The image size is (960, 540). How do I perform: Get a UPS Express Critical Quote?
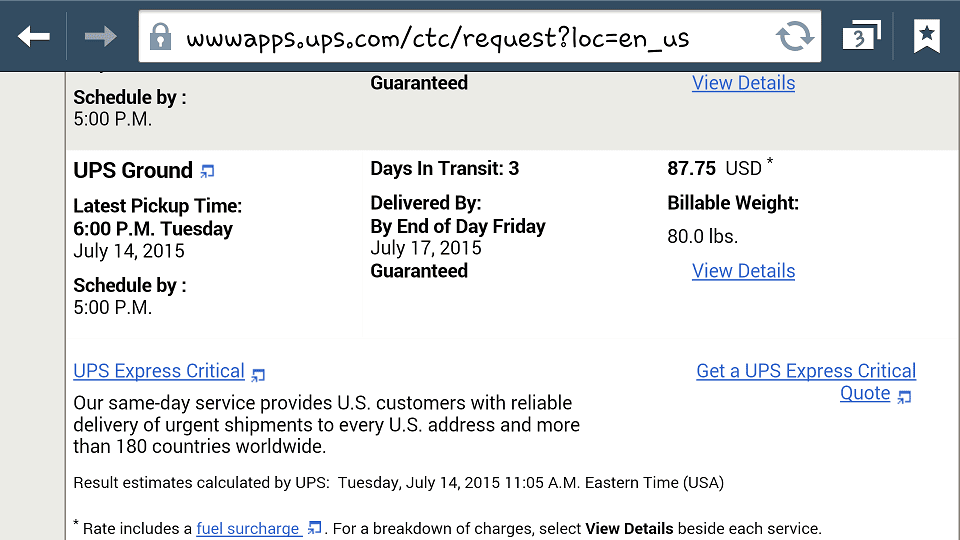coord(806,372)
